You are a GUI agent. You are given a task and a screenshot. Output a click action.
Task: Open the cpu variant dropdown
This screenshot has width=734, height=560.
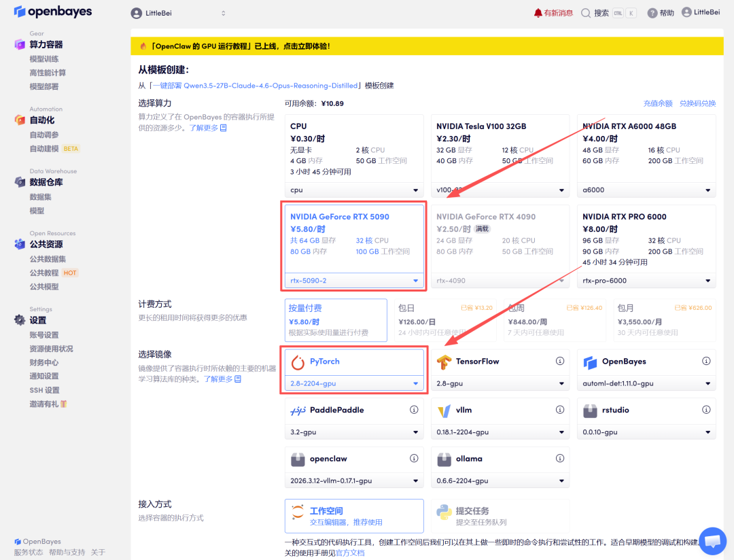pyautogui.click(x=354, y=190)
